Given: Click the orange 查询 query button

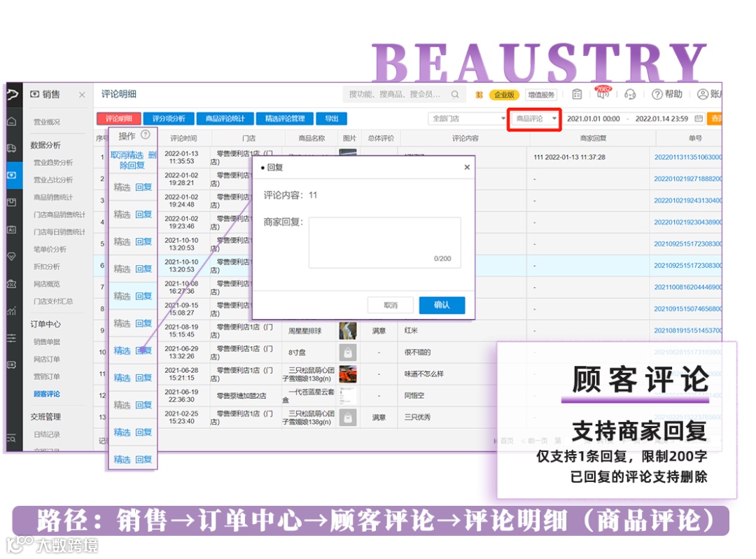Looking at the screenshot, I should 715,118.
